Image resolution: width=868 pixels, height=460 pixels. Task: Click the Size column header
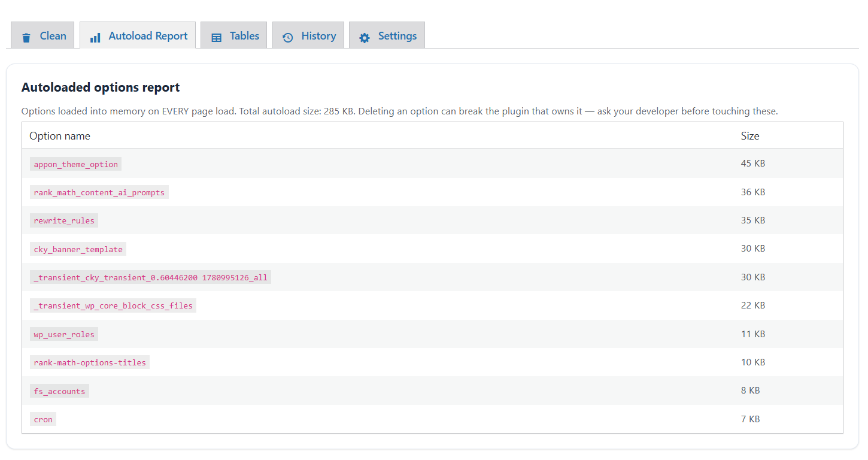(750, 136)
